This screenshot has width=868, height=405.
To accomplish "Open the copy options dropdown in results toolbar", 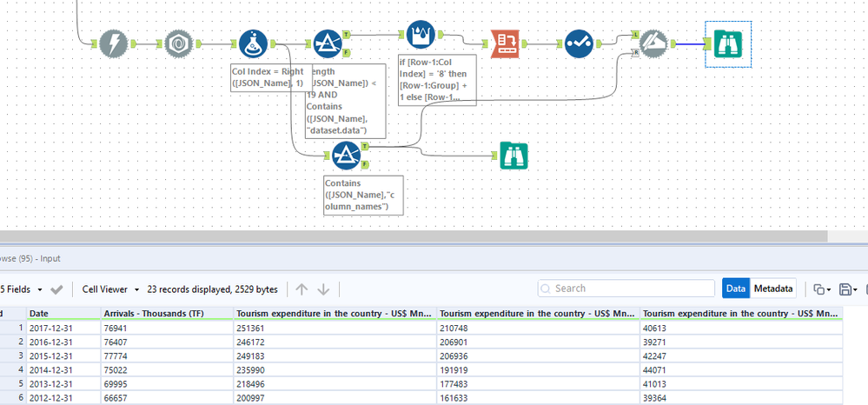I will pos(820,289).
